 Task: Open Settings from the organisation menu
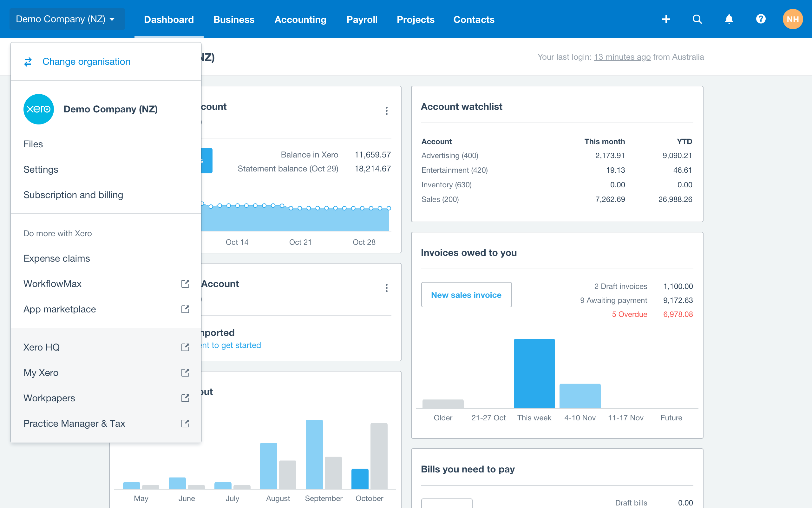coord(106,169)
